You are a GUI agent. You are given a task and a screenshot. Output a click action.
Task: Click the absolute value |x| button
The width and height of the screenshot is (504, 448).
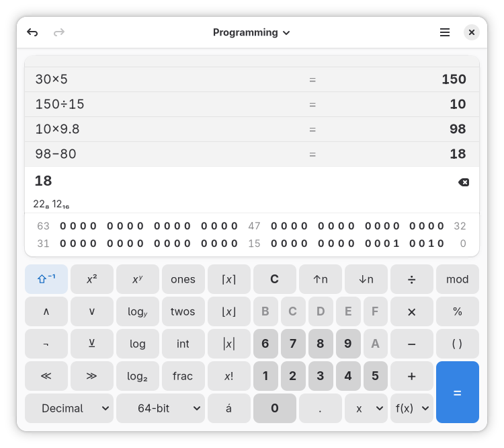[228, 344]
